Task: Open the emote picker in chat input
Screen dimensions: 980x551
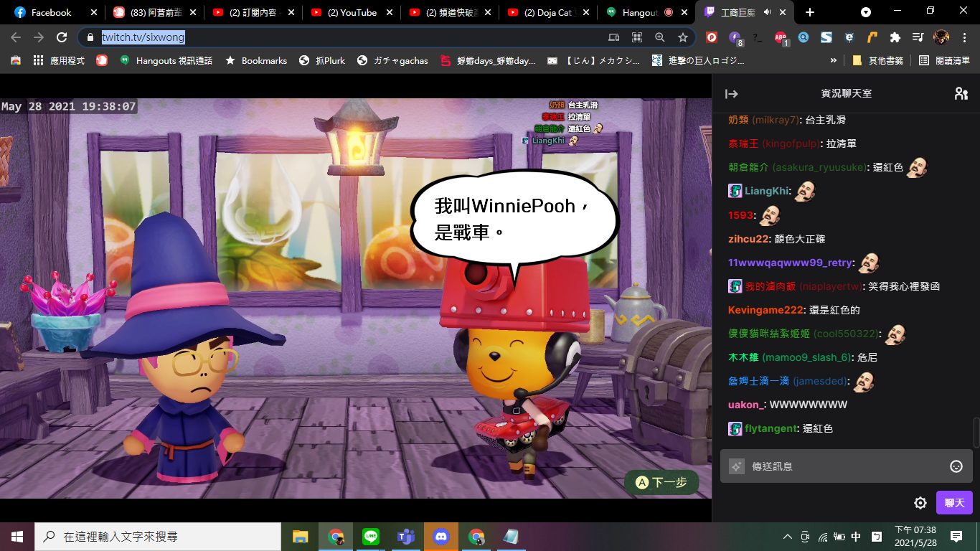Action: [x=956, y=466]
